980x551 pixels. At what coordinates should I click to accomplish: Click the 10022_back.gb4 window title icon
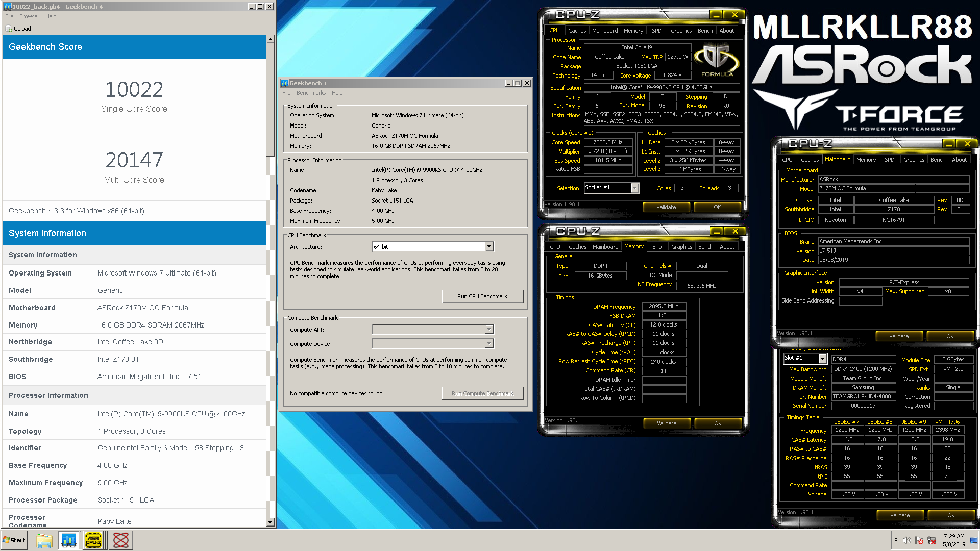(x=8, y=7)
